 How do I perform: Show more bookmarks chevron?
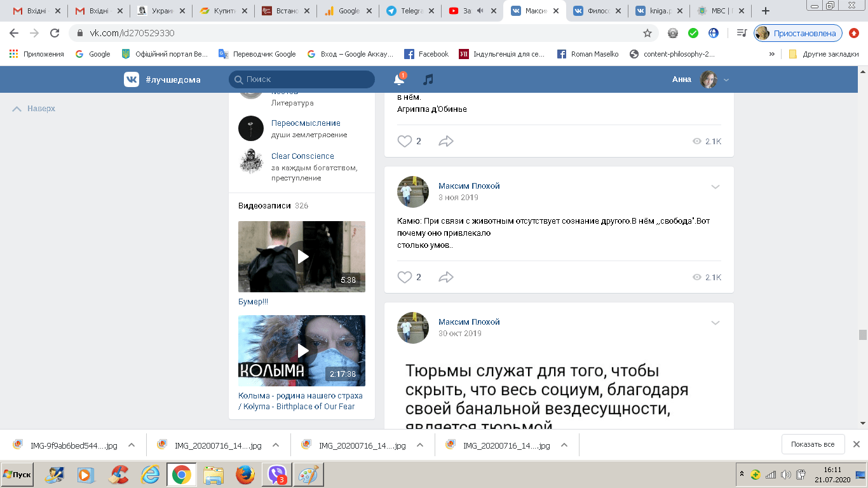coord(772,54)
